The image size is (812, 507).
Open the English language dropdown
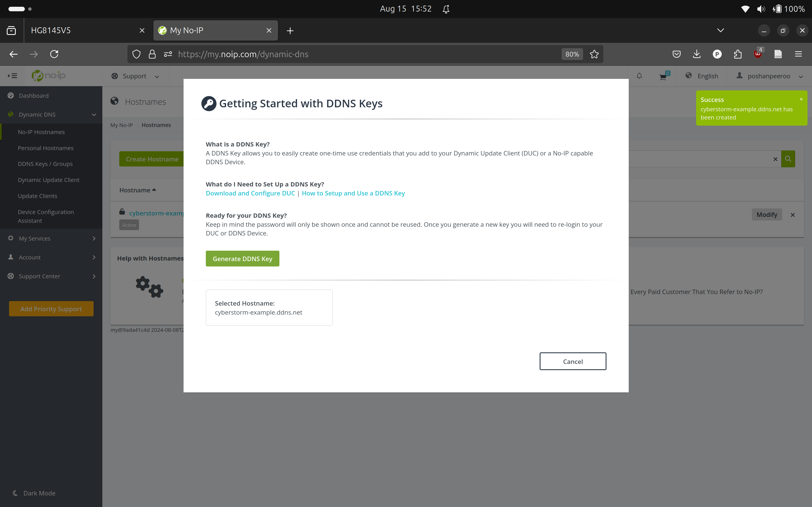point(702,76)
